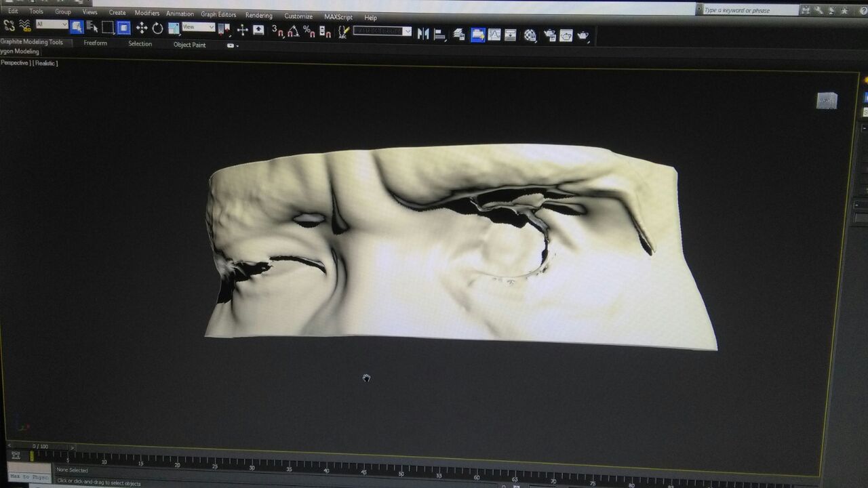
Task: Click the Realistic viewport shading label
Action: (46, 63)
